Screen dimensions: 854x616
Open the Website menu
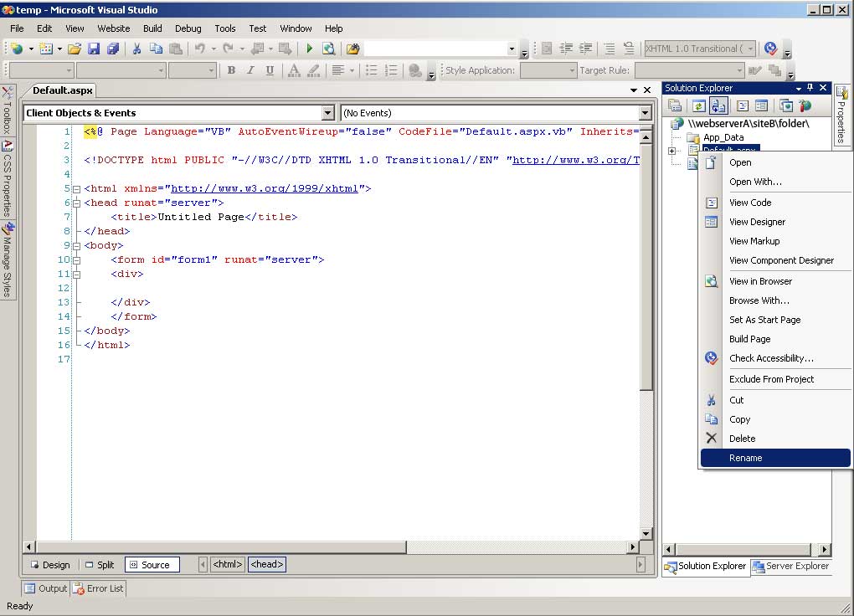click(113, 28)
